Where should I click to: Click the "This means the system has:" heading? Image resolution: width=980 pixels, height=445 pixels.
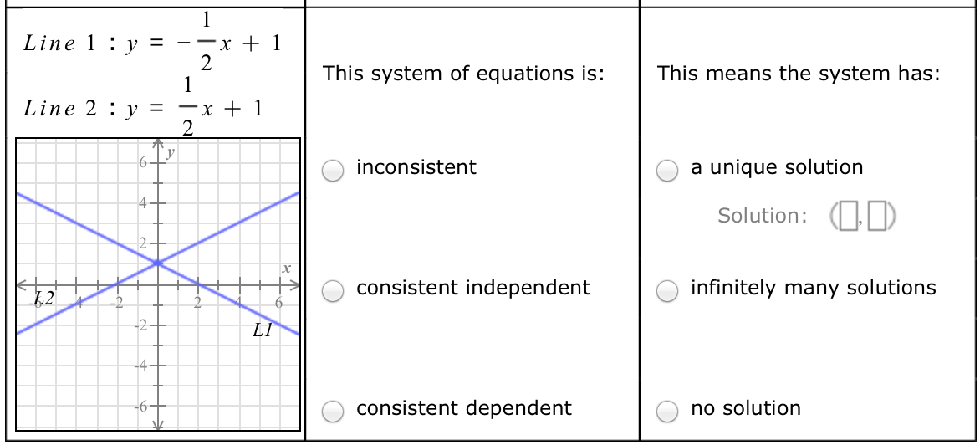pyautogui.click(x=799, y=74)
